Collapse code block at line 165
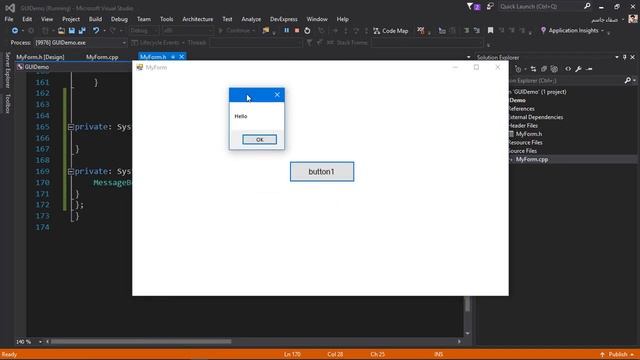Image resolution: width=640 pixels, height=360 pixels. [71, 127]
